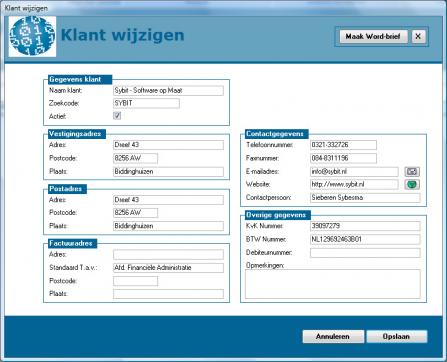Click the Faxnummer field
Viewport: 447px width, 362px height.
click(x=343, y=158)
